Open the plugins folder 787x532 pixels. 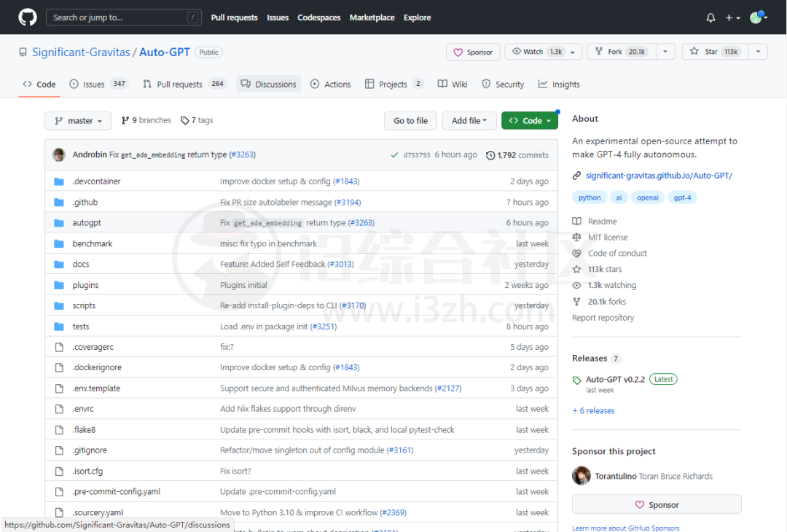click(x=85, y=285)
